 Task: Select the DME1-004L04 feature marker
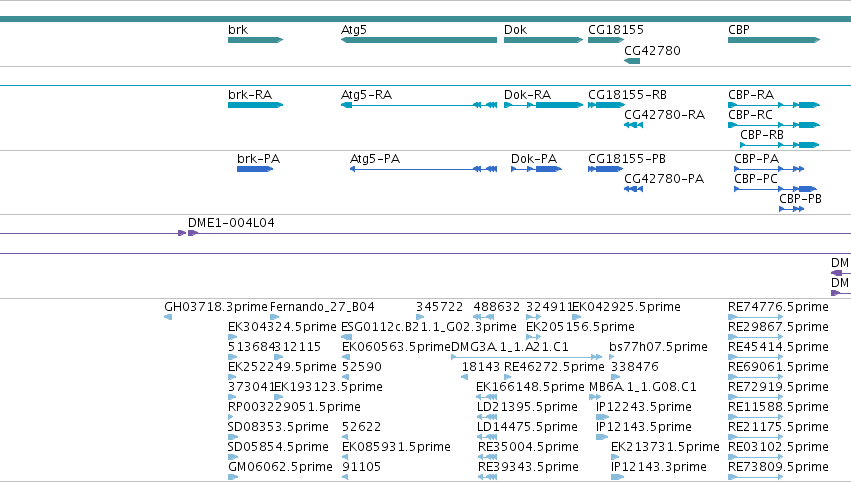[x=188, y=233]
